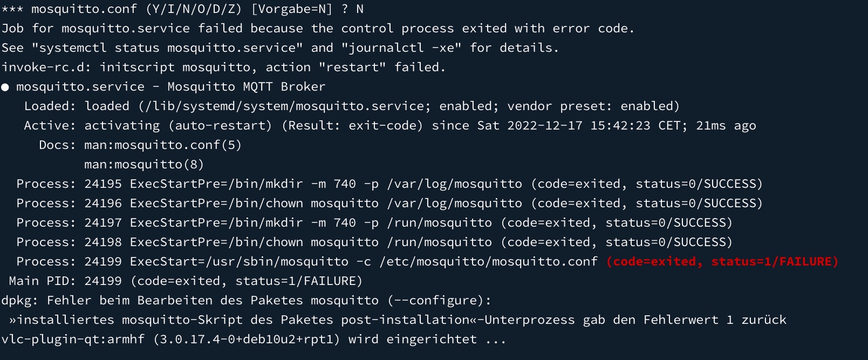Screen dimensions: 868x360
Task: Click the quoted "journalctl -xe" command
Action: pos(401,48)
